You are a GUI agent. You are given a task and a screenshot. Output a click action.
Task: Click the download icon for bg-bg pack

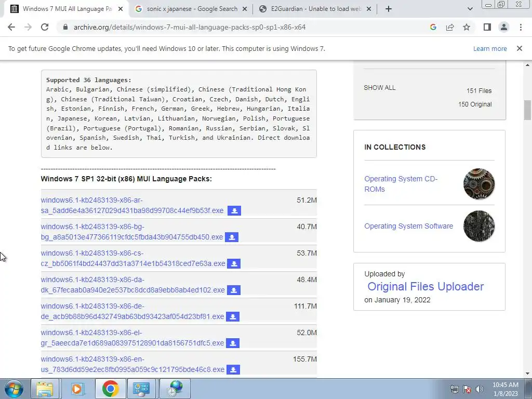coord(232,237)
